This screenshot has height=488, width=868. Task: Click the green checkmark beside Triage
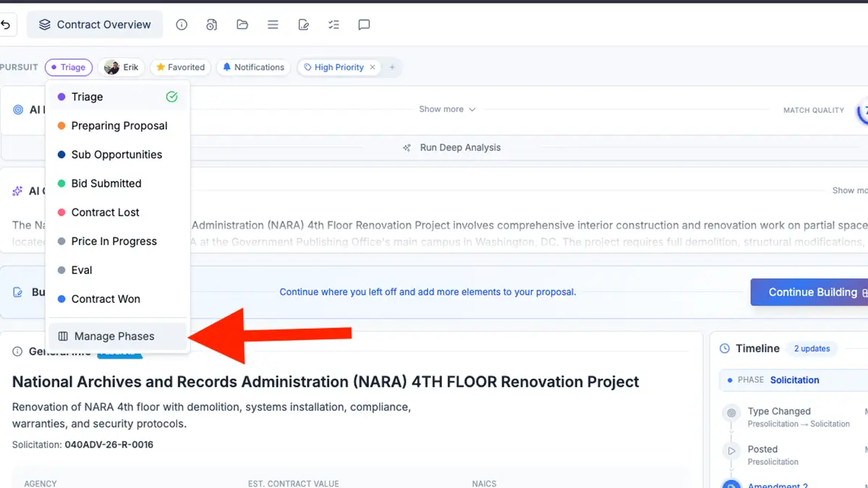tap(171, 97)
